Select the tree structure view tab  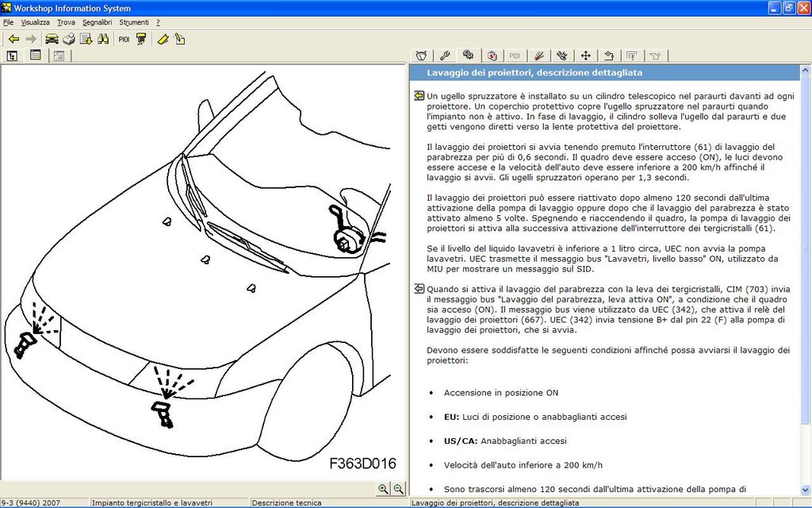click(12, 56)
